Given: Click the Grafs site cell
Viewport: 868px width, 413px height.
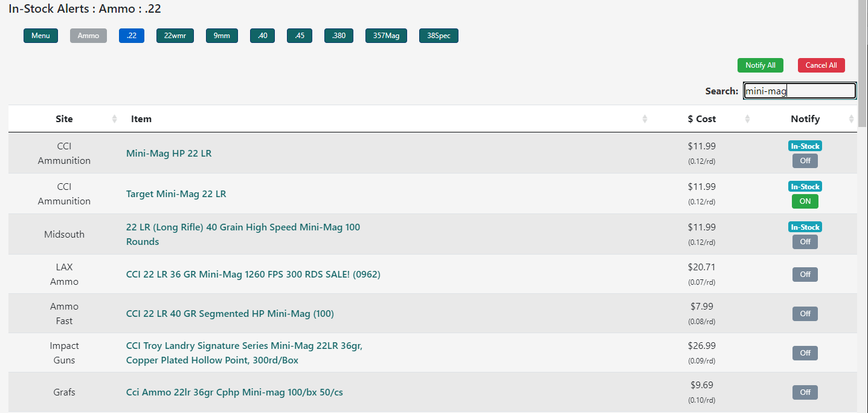Looking at the screenshot, I should 64,392.
